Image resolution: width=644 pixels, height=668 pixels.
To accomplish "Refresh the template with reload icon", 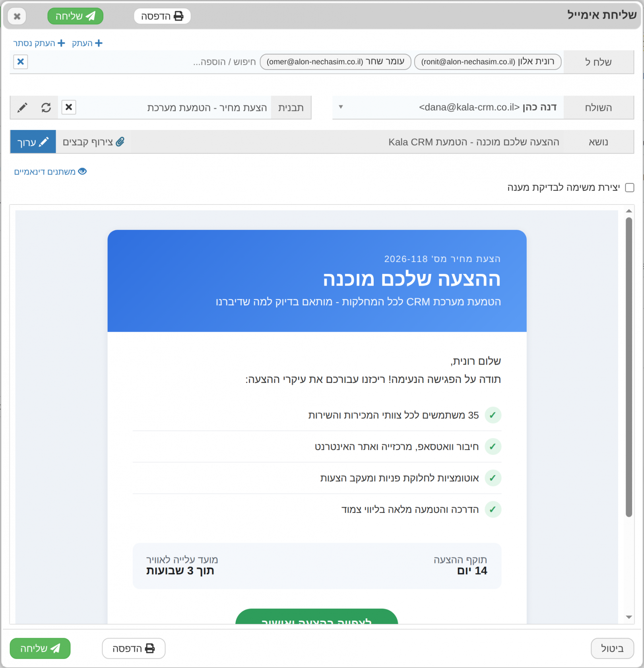I will 46,107.
